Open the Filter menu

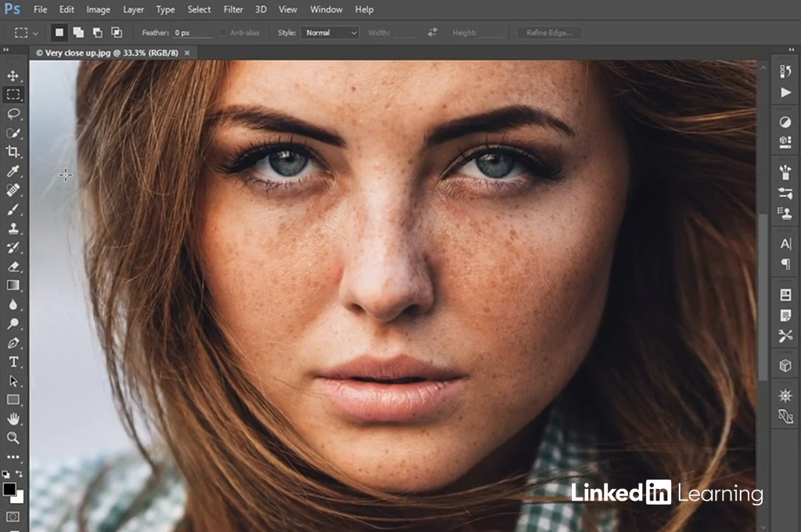click(233, 9)
